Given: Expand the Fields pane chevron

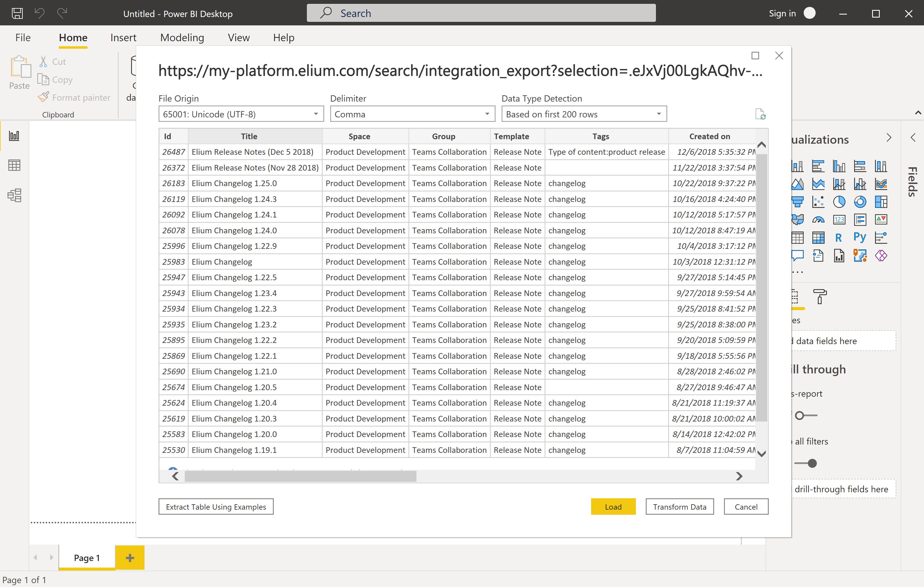Looking at the screenshot, I should point(913,138).
